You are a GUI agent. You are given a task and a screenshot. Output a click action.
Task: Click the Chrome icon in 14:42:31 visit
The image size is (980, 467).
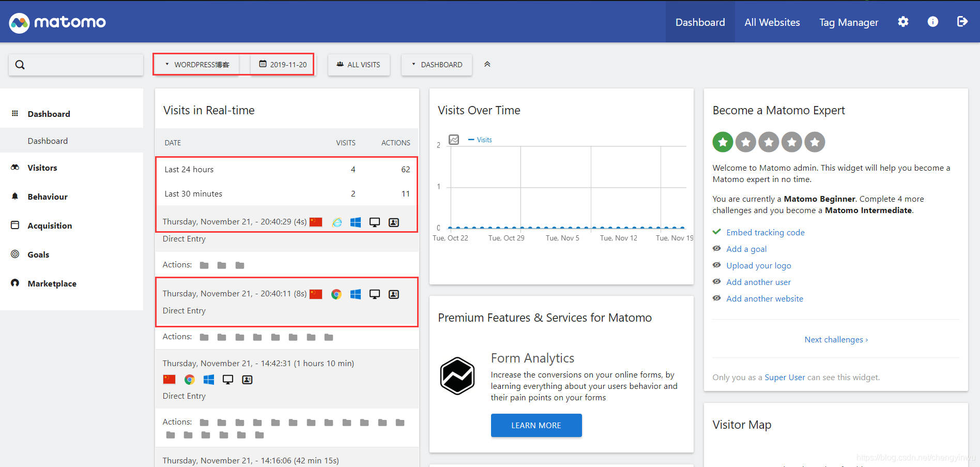click(190, 380)
